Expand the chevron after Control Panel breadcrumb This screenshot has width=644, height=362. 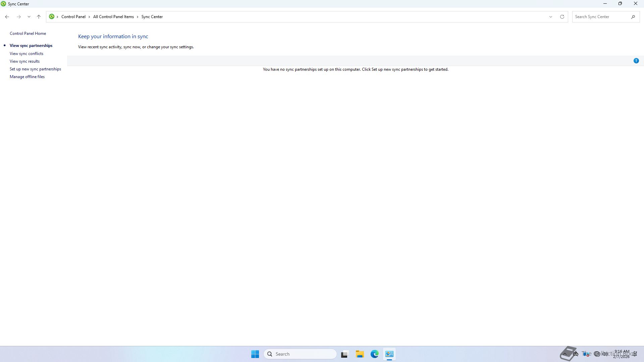tap(89, 17)
